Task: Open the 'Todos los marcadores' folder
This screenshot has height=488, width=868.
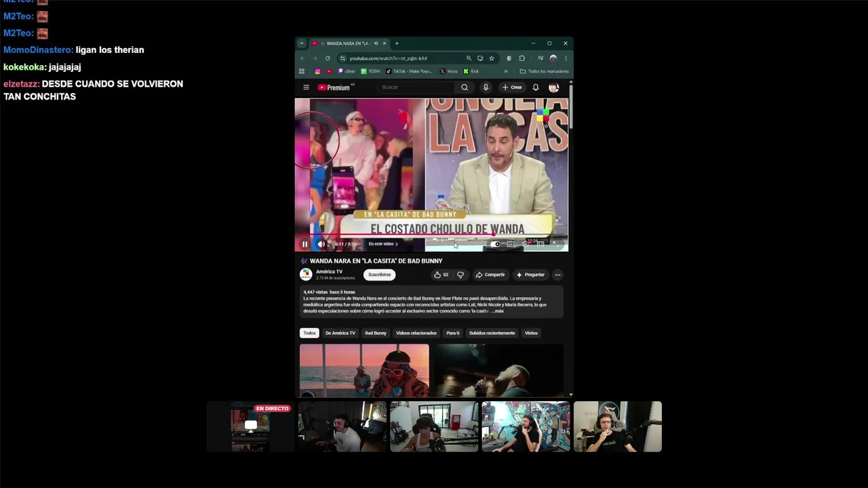Action: click(x=544, y=71)
